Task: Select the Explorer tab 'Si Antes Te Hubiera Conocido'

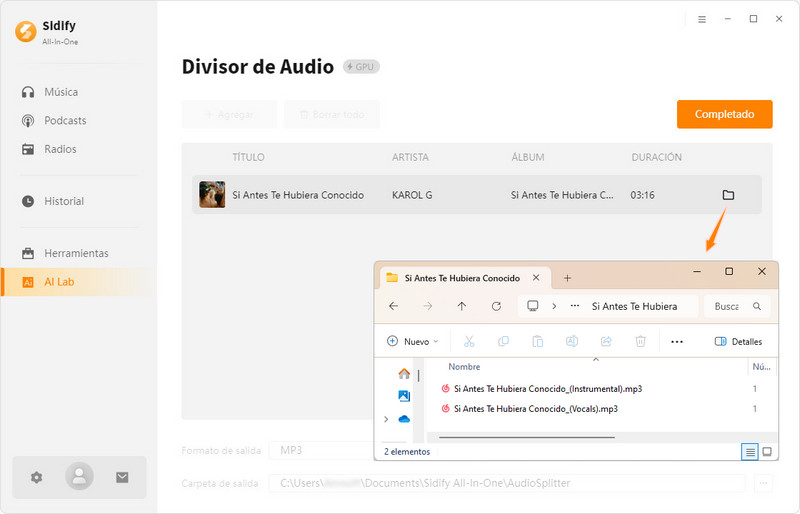Action: pyautogui.click(x=462, y=278)
